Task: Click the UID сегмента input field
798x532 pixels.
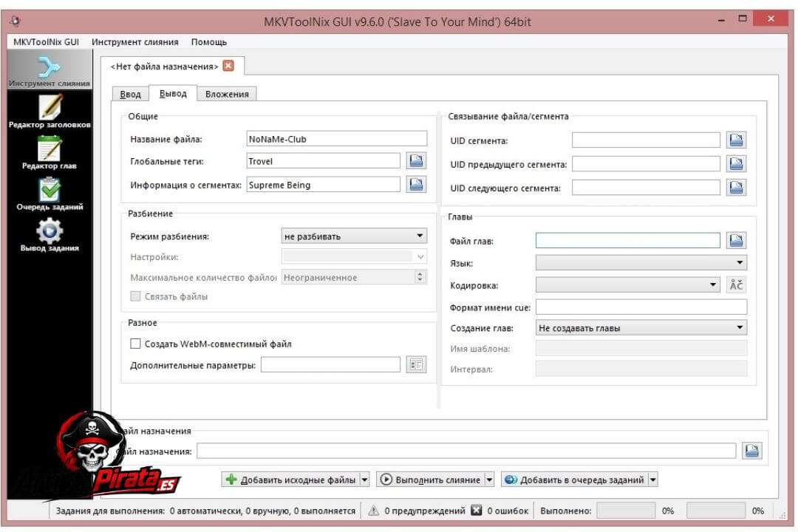Action: (x=646, y=140)
